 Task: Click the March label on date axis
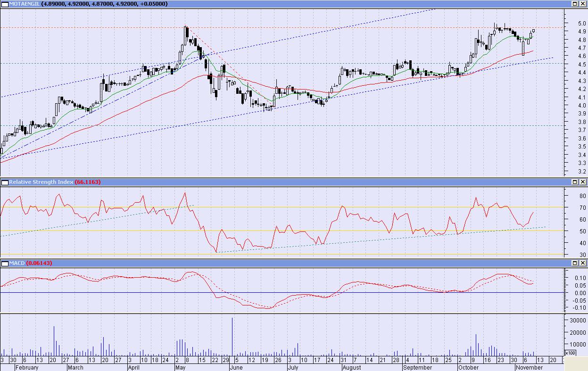click(75, 367)
